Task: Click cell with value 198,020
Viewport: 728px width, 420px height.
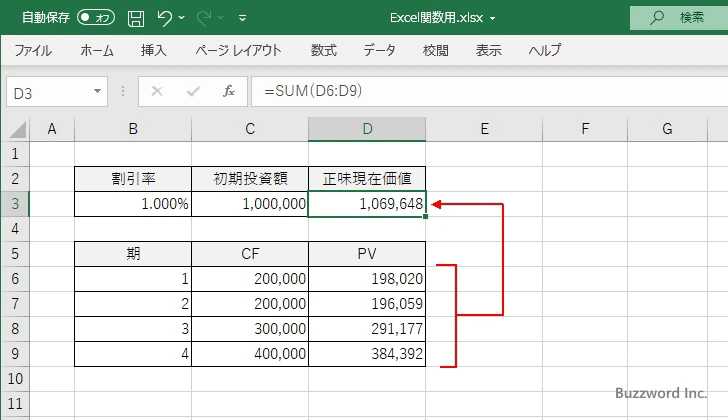Action: pyautogui.click(x=367, y=279)
